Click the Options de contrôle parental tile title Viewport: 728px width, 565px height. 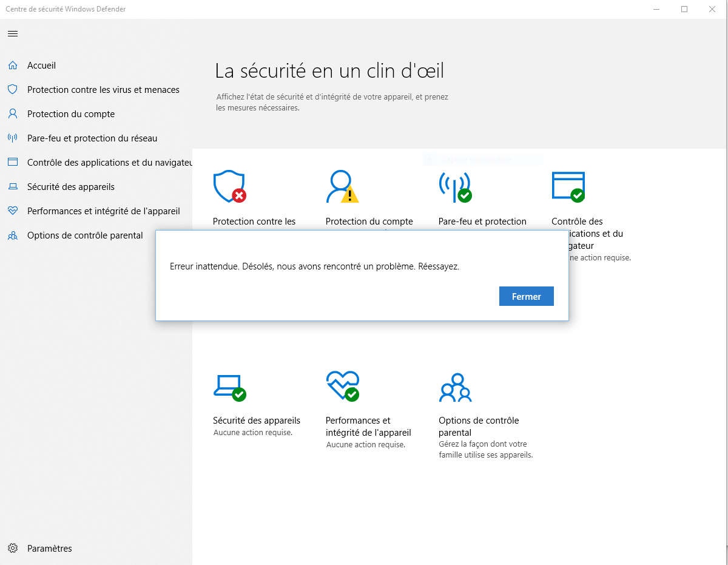pyautogui.click(x=479, y=427)
